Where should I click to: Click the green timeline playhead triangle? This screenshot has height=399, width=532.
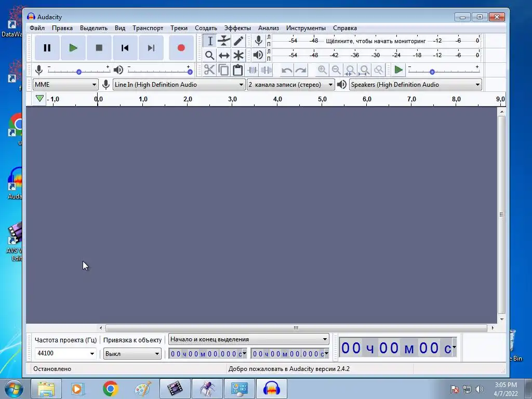pyautogui.click(x=39, y=98)
